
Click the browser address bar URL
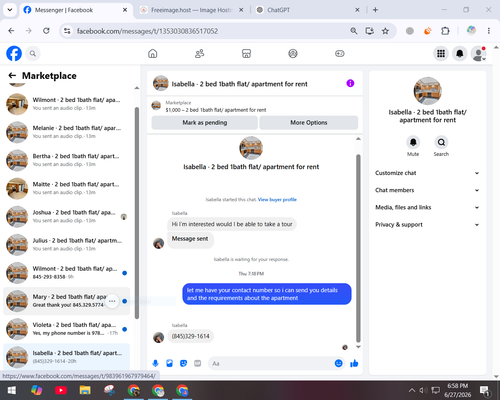click(x=147, y=31)
